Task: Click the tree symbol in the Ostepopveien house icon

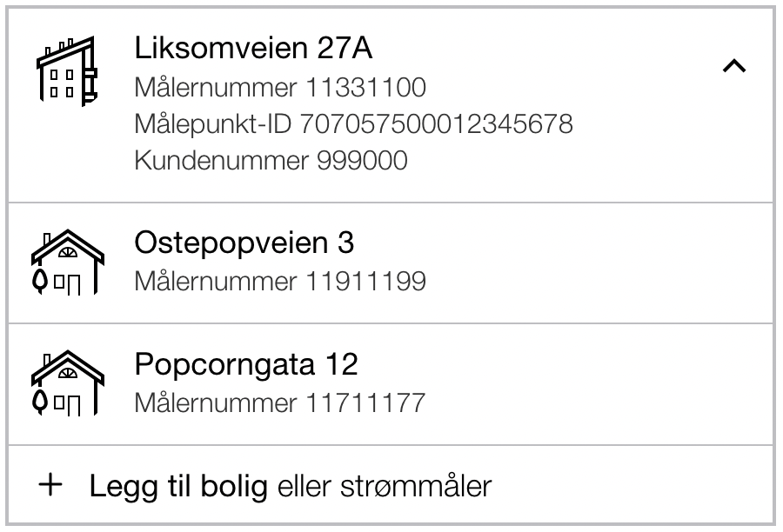Action: tap(40, 282)
